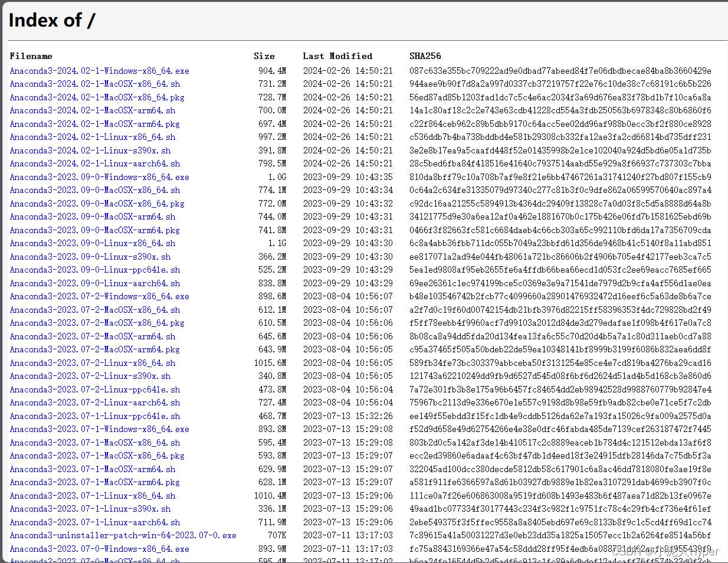Click the SHA256 column header

[425, 56]
